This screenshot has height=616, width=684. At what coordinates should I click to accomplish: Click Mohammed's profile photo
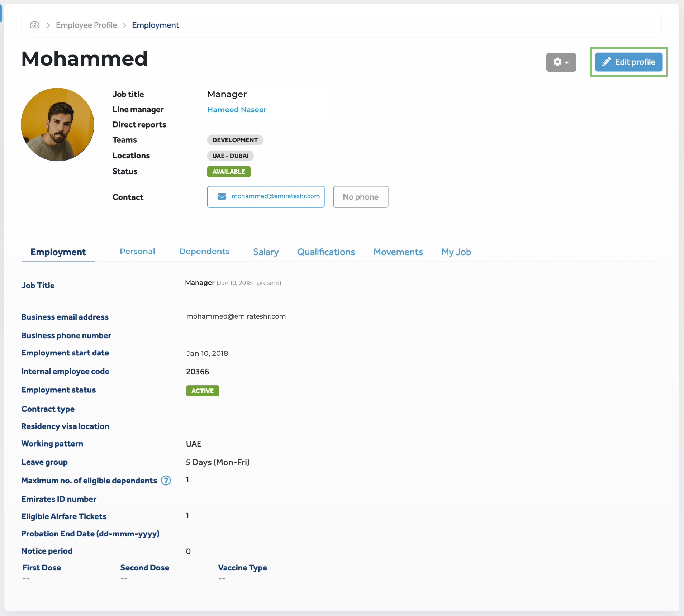point(57,124)
